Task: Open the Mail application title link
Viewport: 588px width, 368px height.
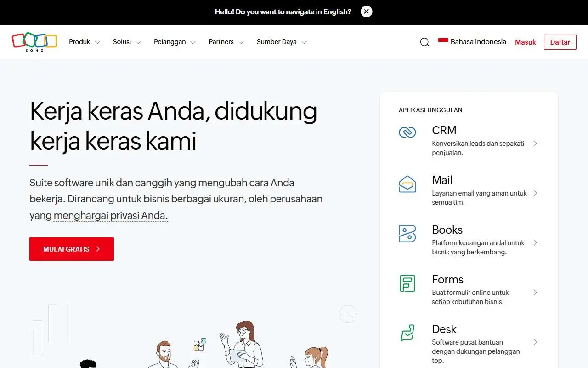Action: tap(442, 180)
